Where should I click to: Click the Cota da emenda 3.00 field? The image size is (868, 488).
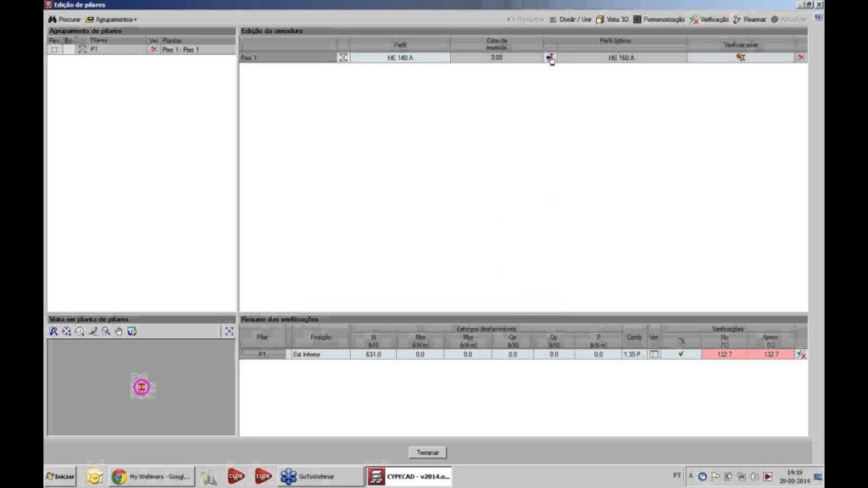click(x=496, y=58)
